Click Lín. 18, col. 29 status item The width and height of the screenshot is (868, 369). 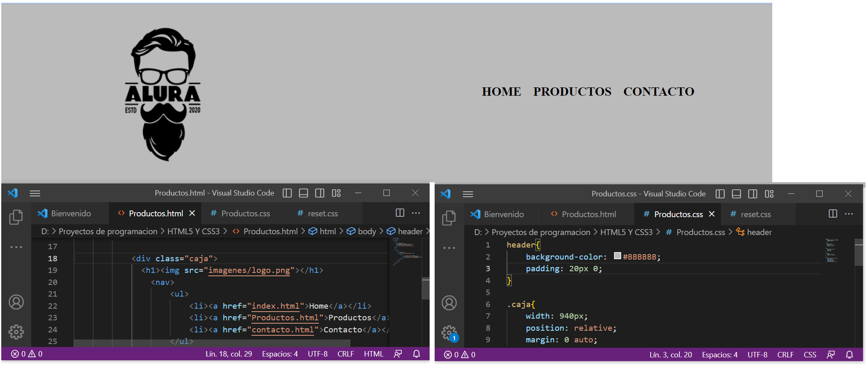coord(229,354)
